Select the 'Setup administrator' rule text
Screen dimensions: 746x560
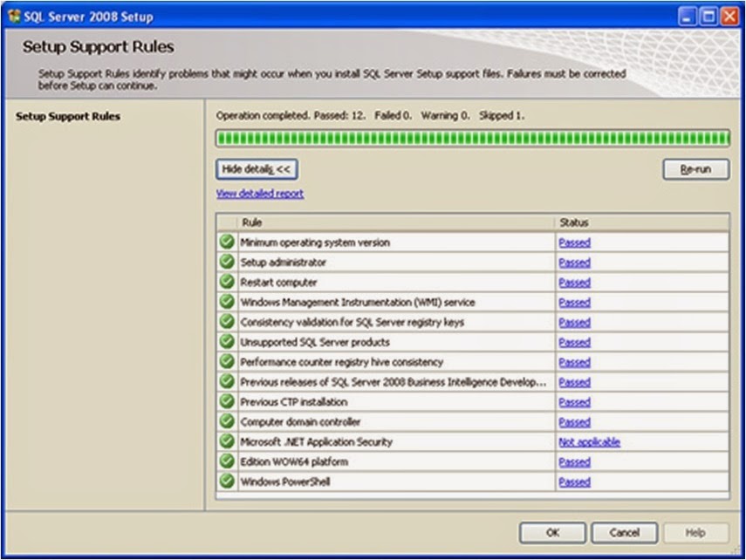click(283, 263)
